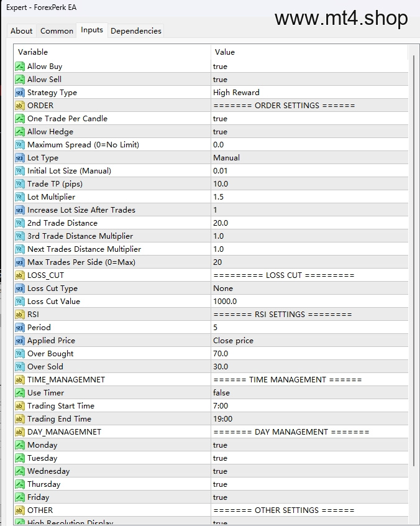Click the One Trade Per Candle icon
The height and width of the screenshot is (526, 420).
20,119
